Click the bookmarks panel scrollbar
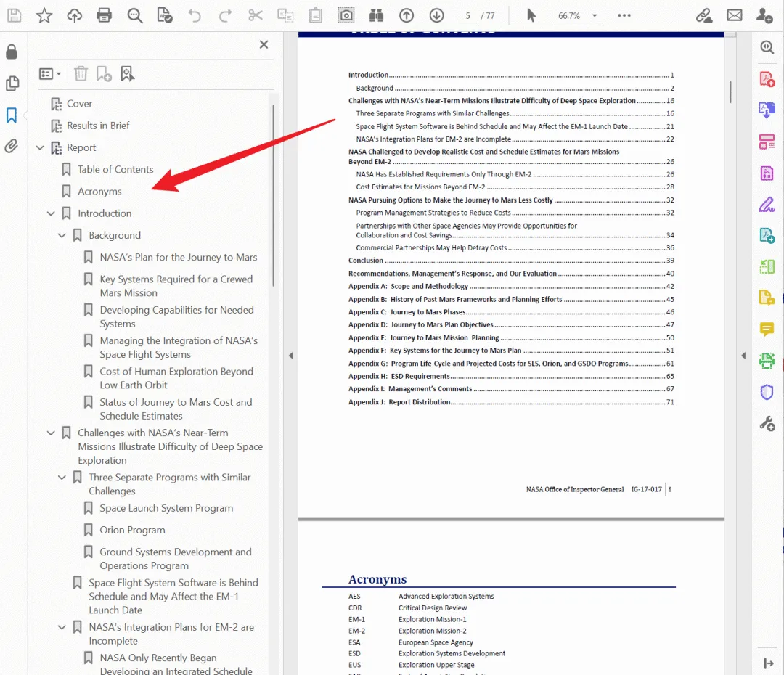 (x=274, y=195)
